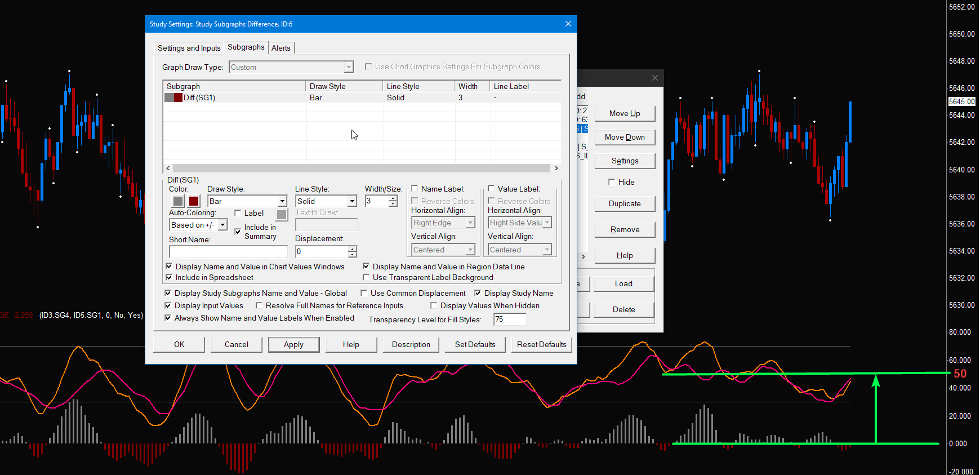The height and width of the screenshot is (475, 980).
Task: Tick the Hide checkbox
Action: [x=612, y=182]
